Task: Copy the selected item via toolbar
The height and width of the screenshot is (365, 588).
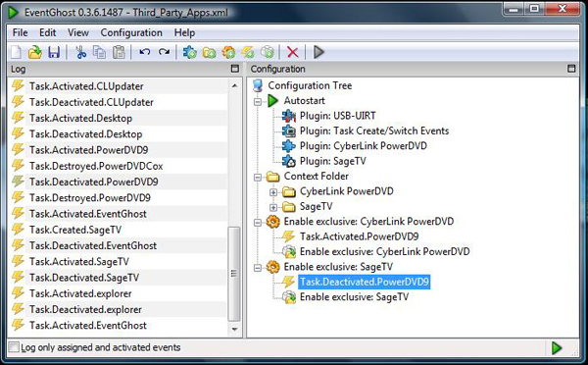Action: (x=99, y=52)
